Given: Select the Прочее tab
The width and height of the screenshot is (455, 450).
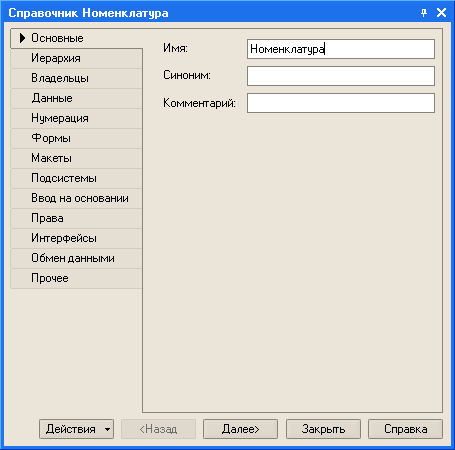Looking at the screenshot, I should (77, 278).
